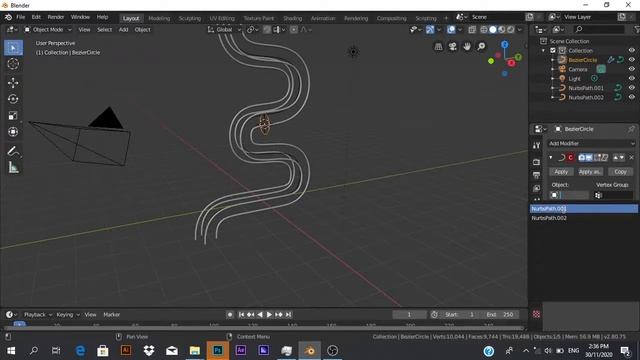Image resolution: width=640 pixels, height=360 pixels.
Task: Open the viewport shading options dropdown
Action: [520, 30]
